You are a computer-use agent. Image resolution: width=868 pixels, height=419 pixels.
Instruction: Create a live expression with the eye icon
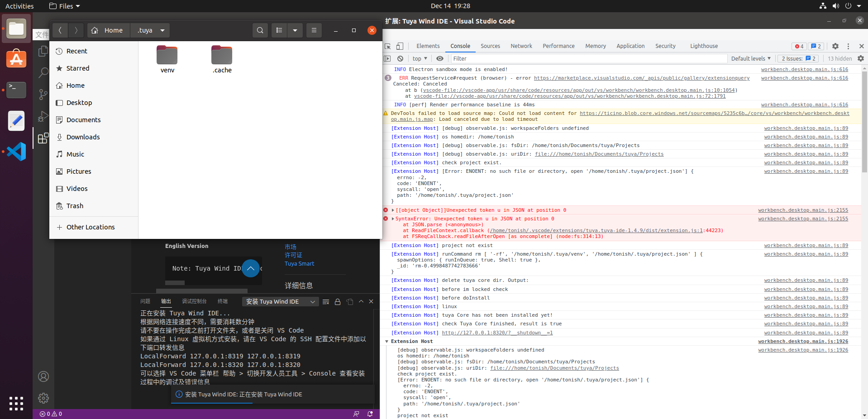coord(440,58)
